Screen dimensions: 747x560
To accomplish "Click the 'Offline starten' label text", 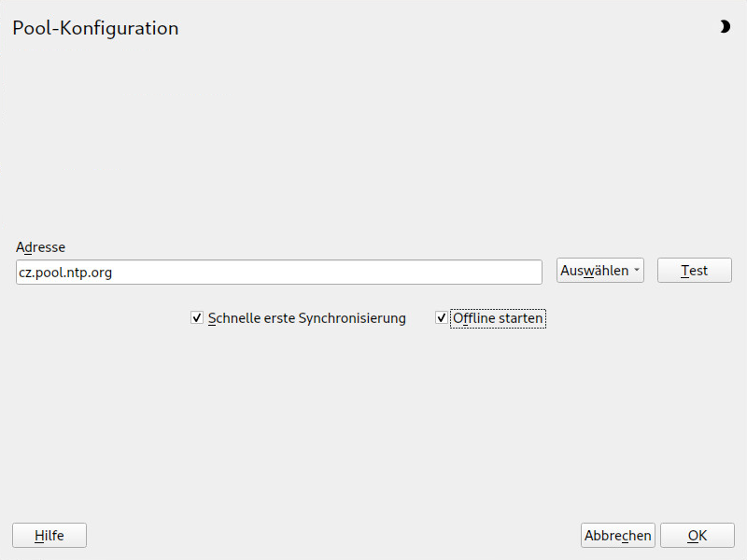I will tap(498, 318).
